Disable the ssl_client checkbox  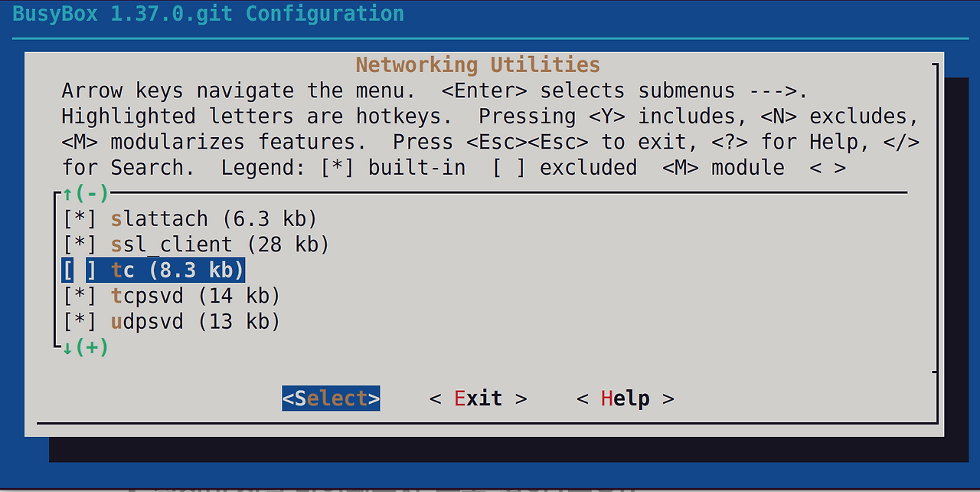80,244
